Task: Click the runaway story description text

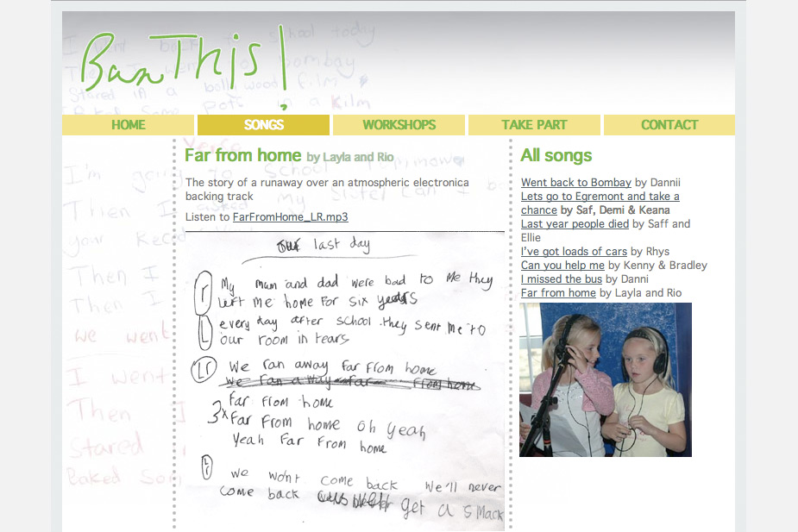Action: 327,190
